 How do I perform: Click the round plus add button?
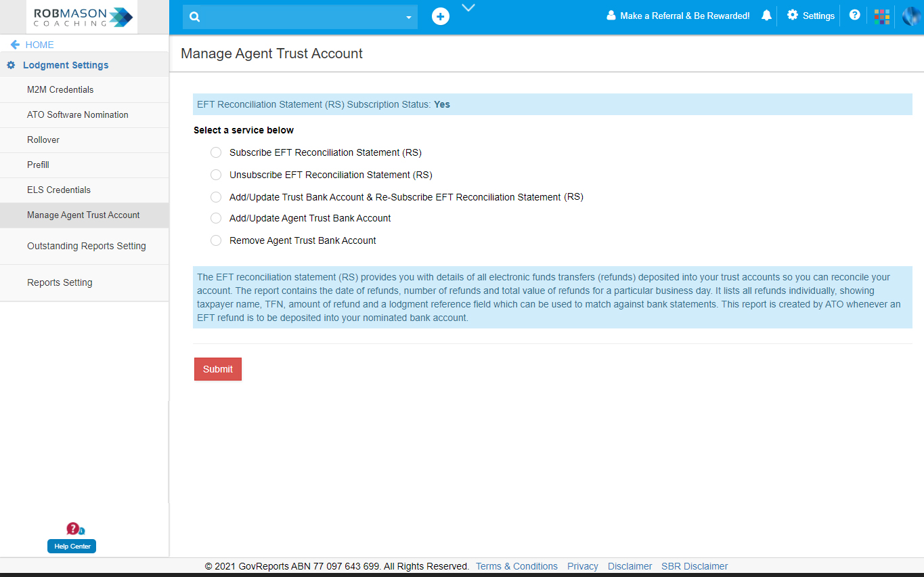tap(441, 16)
